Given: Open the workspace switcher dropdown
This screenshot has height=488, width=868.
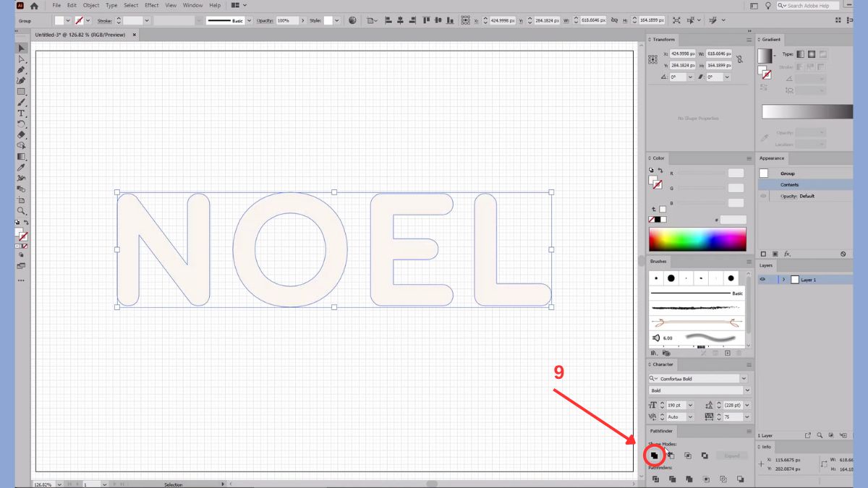Looking at the screenshot, I should click(238, 5).
